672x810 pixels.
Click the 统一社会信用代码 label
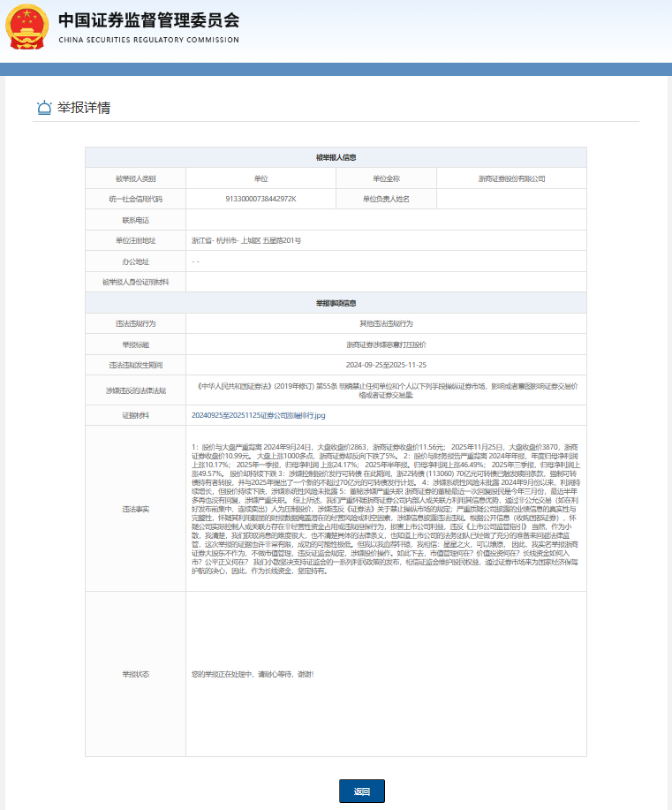(x=135, y=199)
